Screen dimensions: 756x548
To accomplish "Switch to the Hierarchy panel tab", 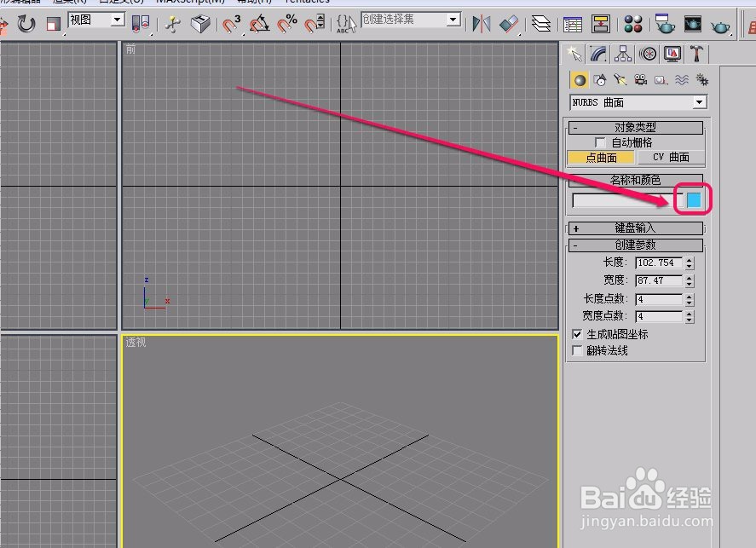I will click(x=623, y=54).
